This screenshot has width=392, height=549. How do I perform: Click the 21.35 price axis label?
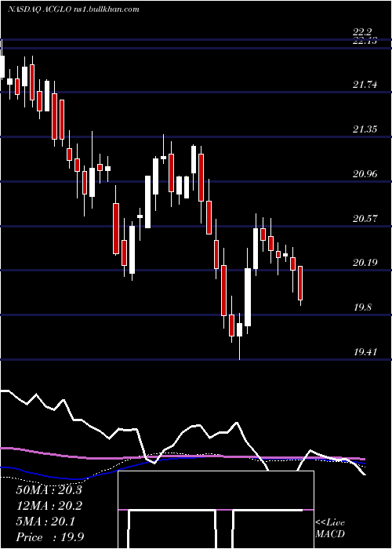coord(365,129)
